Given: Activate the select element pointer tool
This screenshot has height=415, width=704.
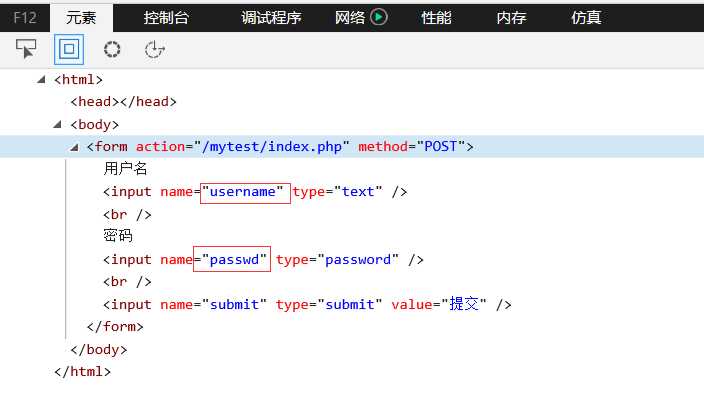Looking at the screenshot, I should 26,49.
